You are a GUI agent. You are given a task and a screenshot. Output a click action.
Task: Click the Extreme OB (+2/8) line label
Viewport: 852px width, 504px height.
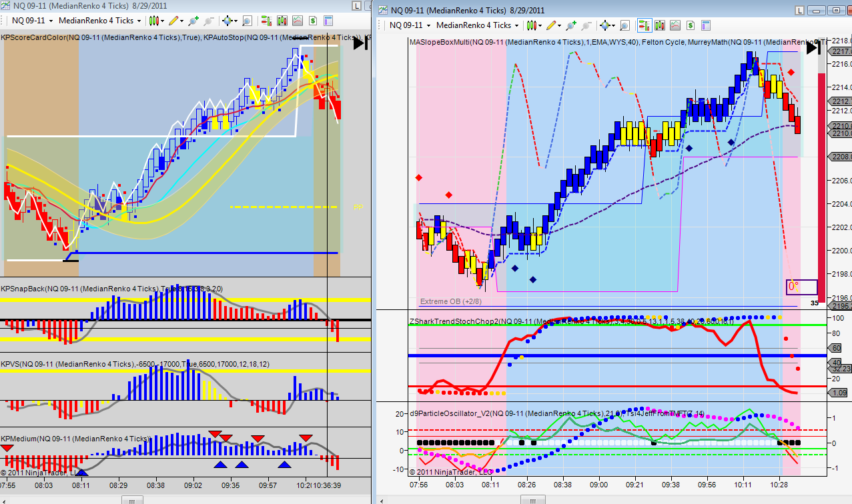[452, 301]
